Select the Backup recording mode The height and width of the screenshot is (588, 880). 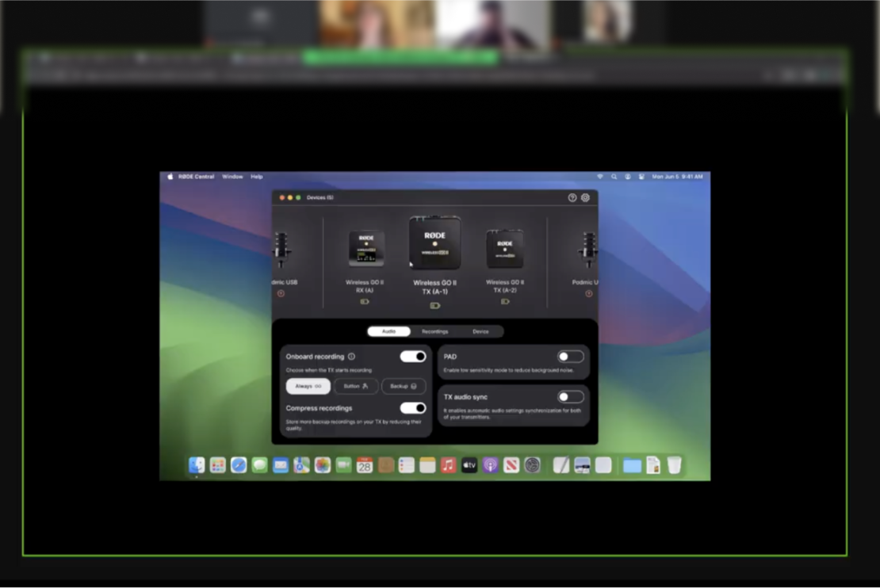404,386
